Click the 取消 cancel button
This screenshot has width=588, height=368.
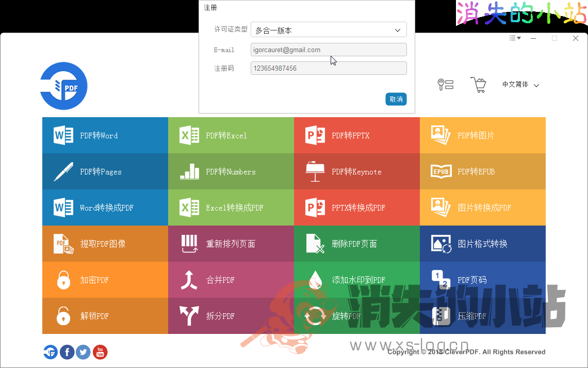point(396,99)
